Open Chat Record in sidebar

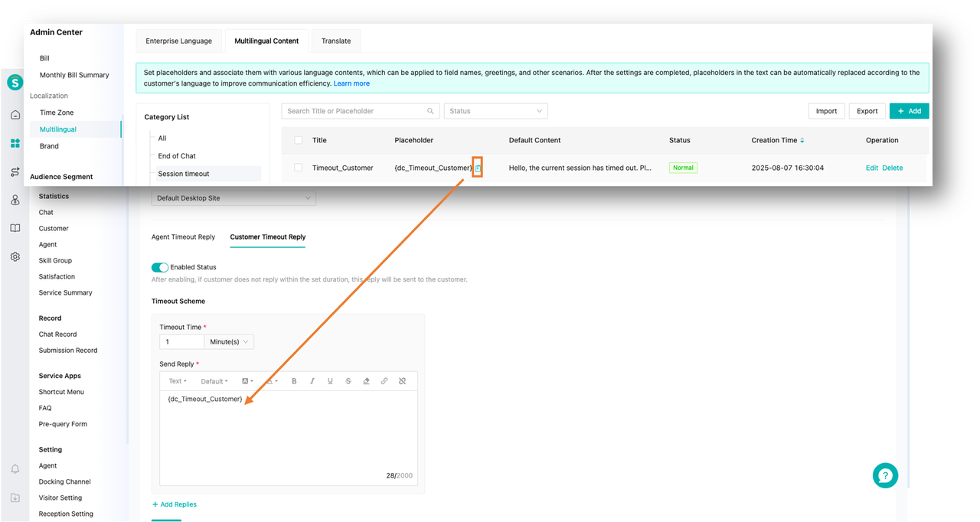point(58,334)
